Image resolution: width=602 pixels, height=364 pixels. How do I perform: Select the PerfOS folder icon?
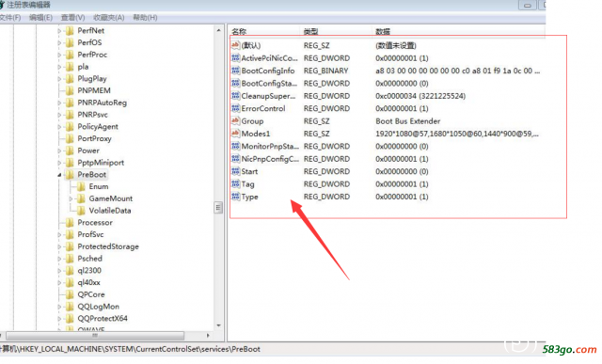coord(70,42)
